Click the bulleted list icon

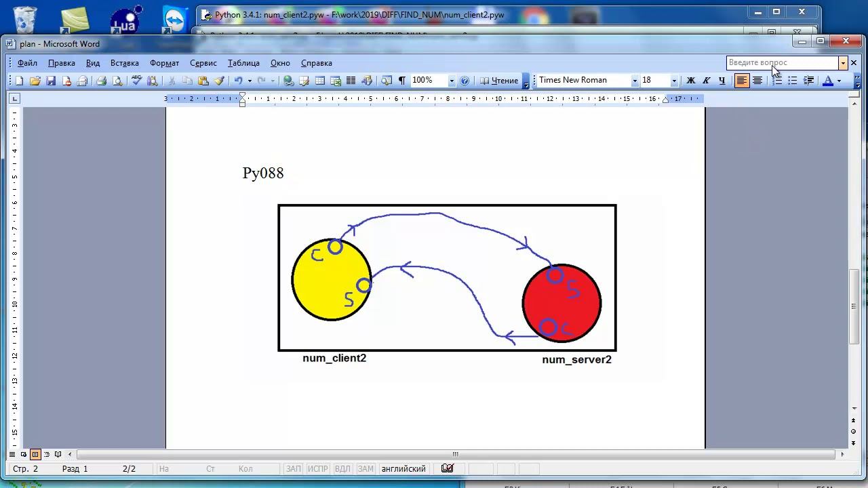(792, 81)
